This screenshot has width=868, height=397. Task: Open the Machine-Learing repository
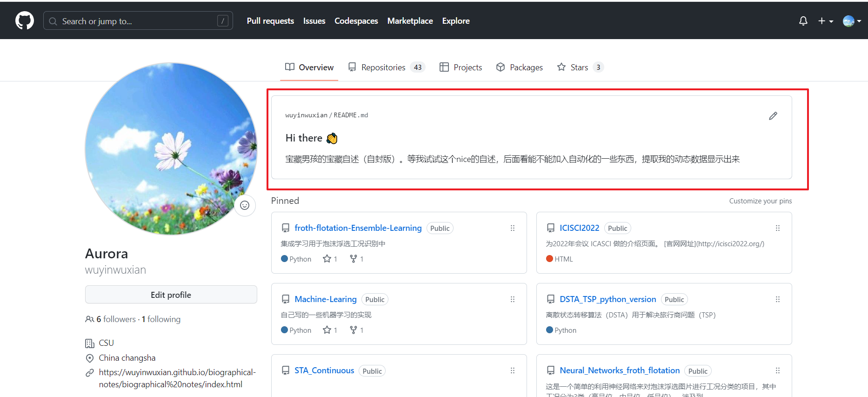326,299
